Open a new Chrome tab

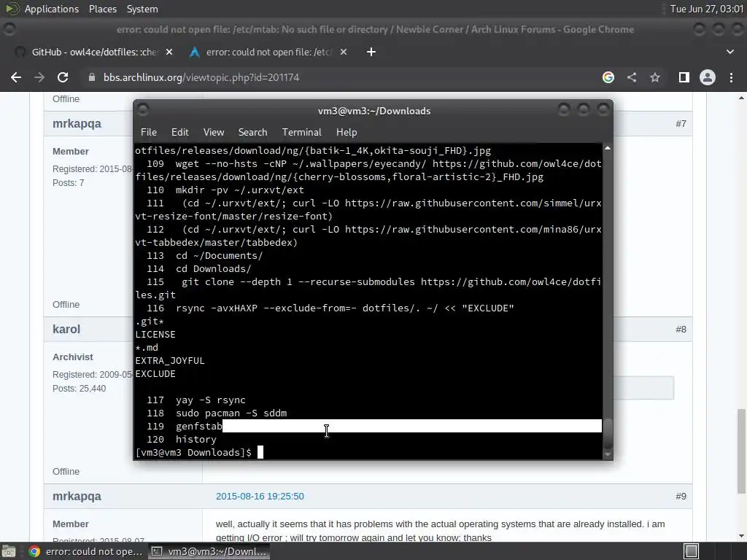point(371,52)
